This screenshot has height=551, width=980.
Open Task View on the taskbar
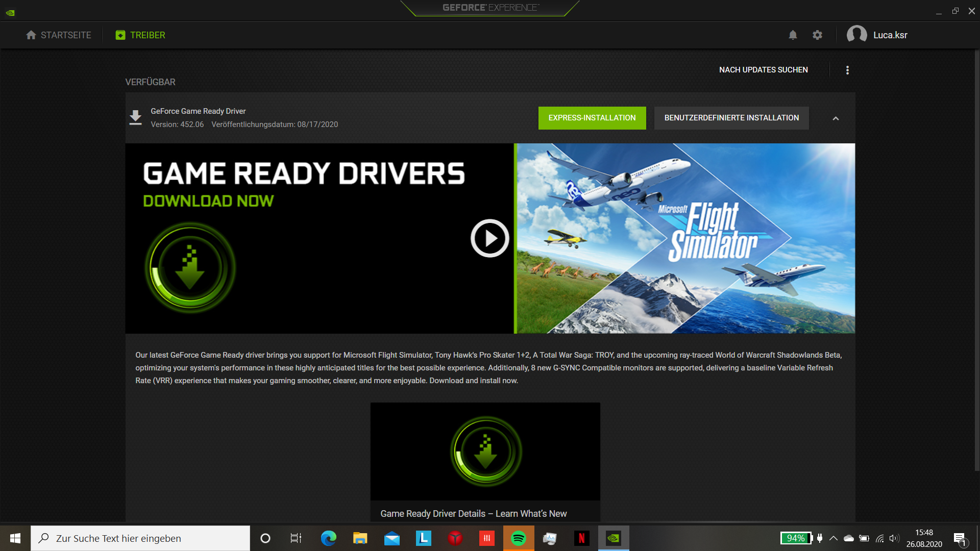[x=296, y=538]
